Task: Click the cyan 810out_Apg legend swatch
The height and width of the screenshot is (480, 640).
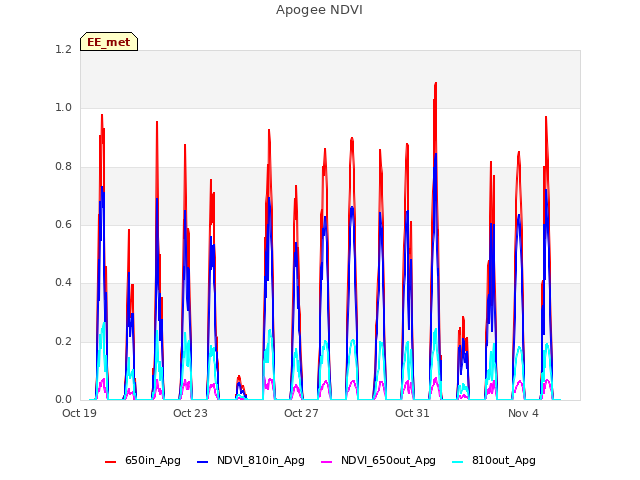Action: coord(458,462)
